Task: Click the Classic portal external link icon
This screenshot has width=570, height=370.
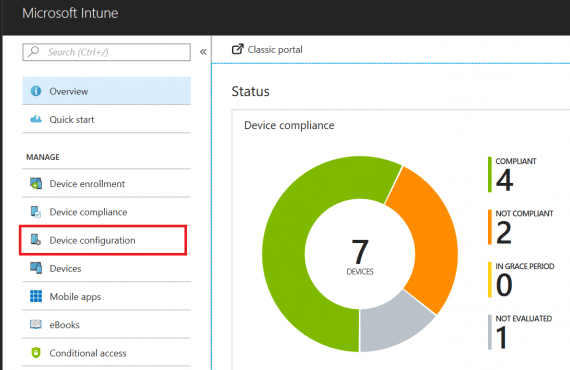Action: 237,49
